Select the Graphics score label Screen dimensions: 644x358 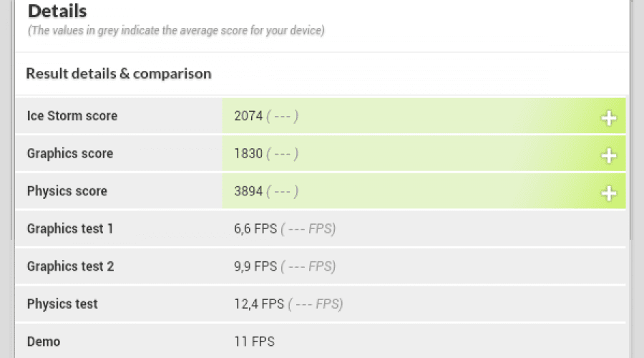point(70,153)
